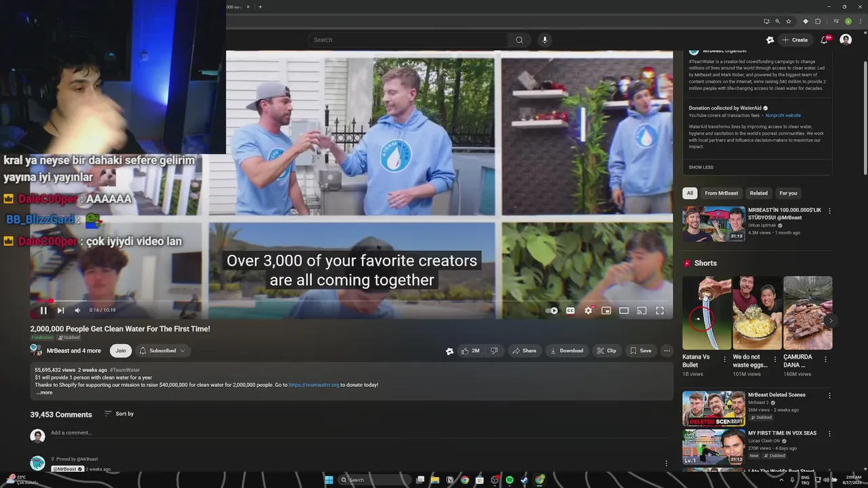868x488 pixels.
Task: Open options for We do not waste eggs short
Action: [775, 359]
